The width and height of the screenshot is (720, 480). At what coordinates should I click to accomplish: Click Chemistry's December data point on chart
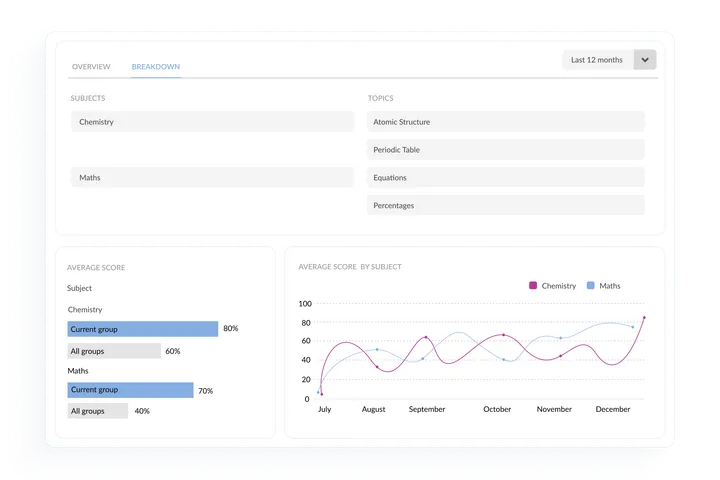coord(644,317)
